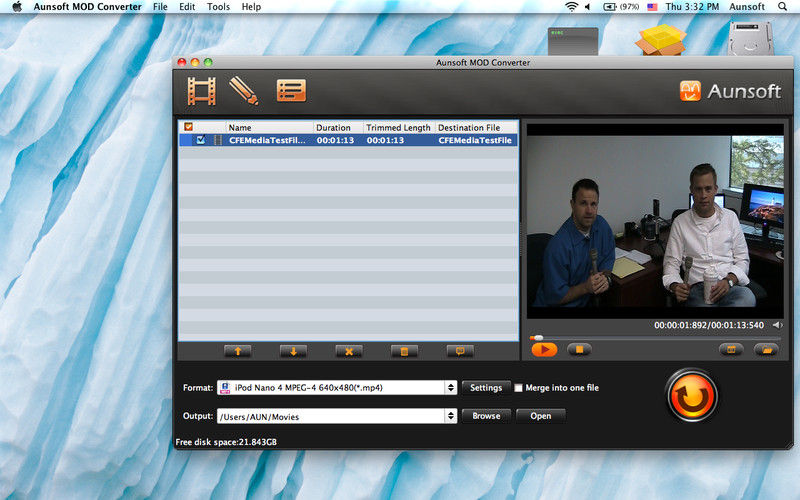Click the Trimmed Length column header

pyautogui.click(x=398, y=128)
